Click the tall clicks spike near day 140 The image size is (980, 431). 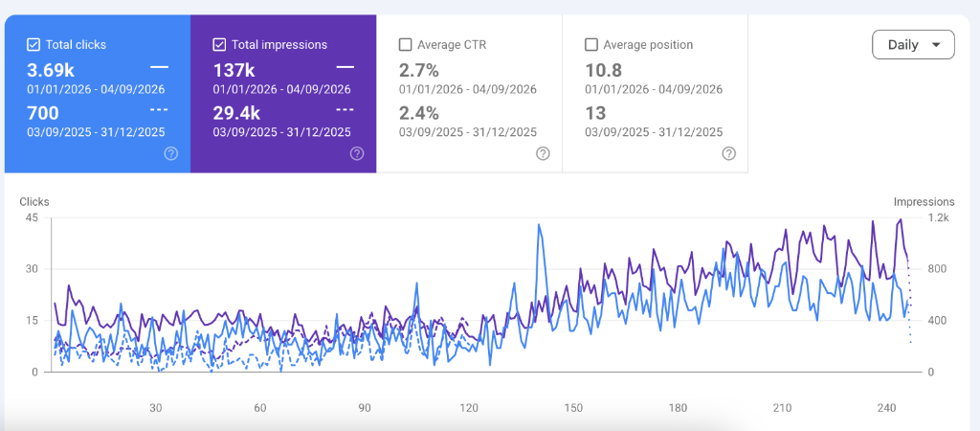click(x=539, y=224)
